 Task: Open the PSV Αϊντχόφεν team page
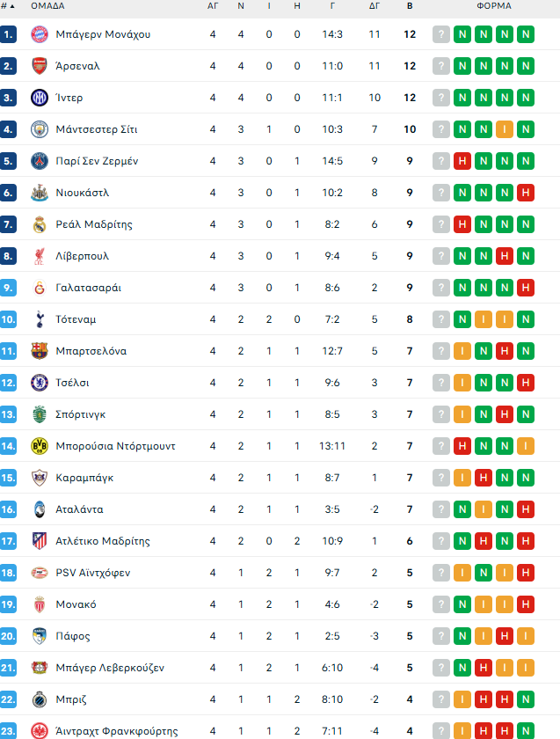click(92, 573)
